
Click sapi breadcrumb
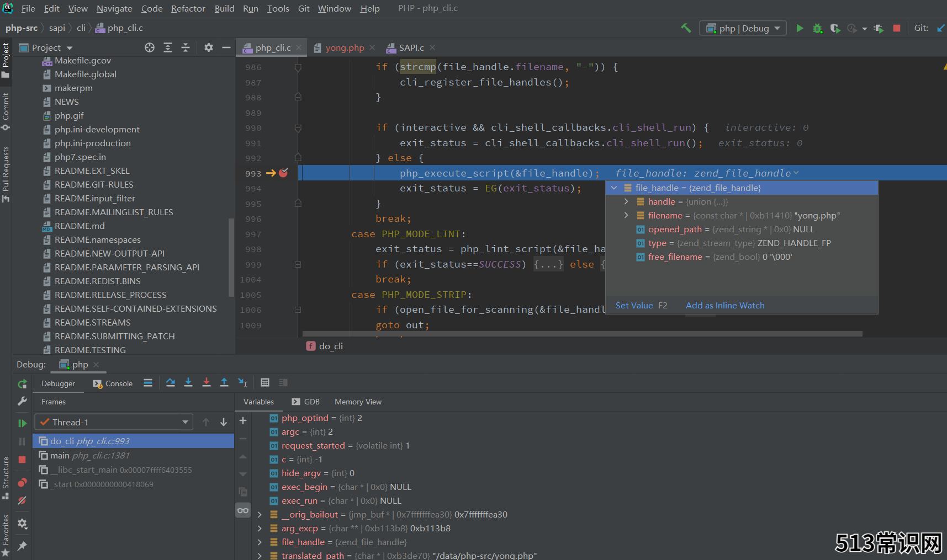tap(57, 28)
